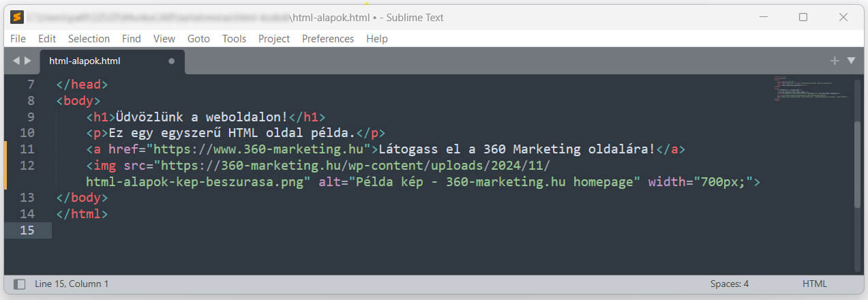Place cursor in the opening body tag

coord(78,101)
